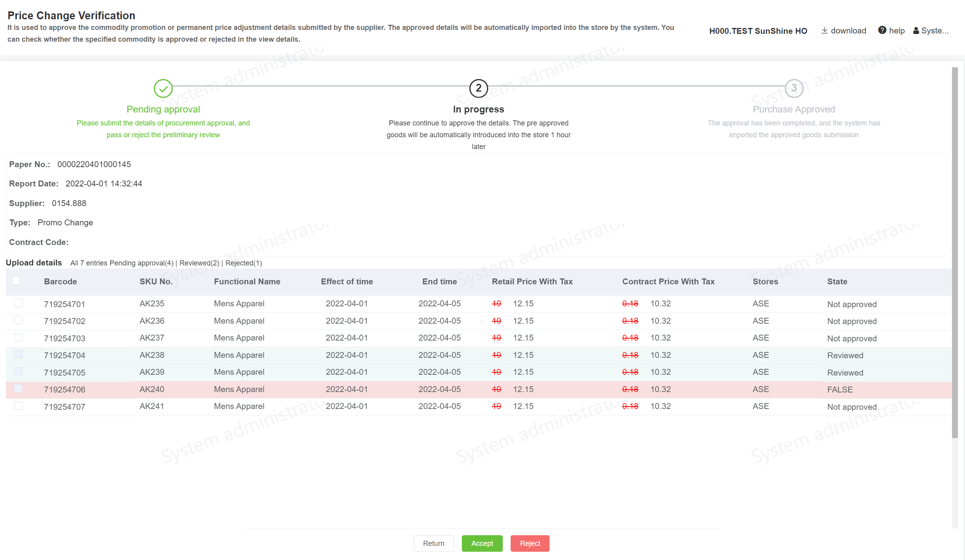This screenshot has height=560, width=965.
Task: Click the step 3 circle icon
Action: (793, 88)
